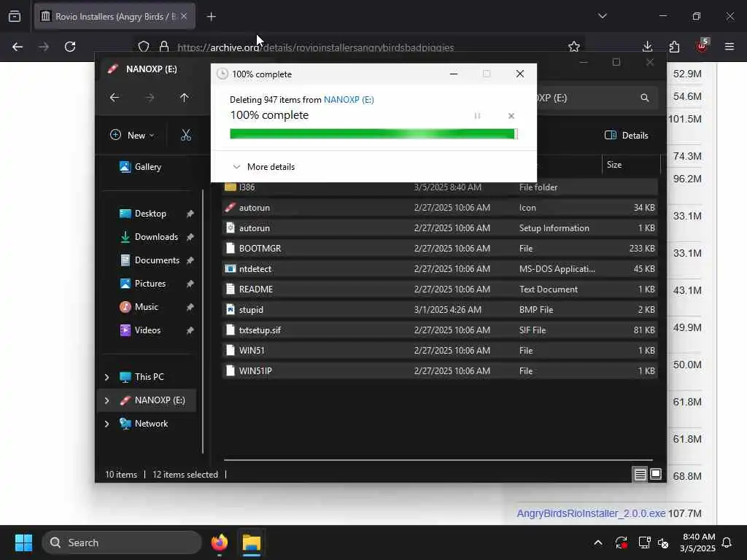Open the Firefox View icon at top-left

15,16
